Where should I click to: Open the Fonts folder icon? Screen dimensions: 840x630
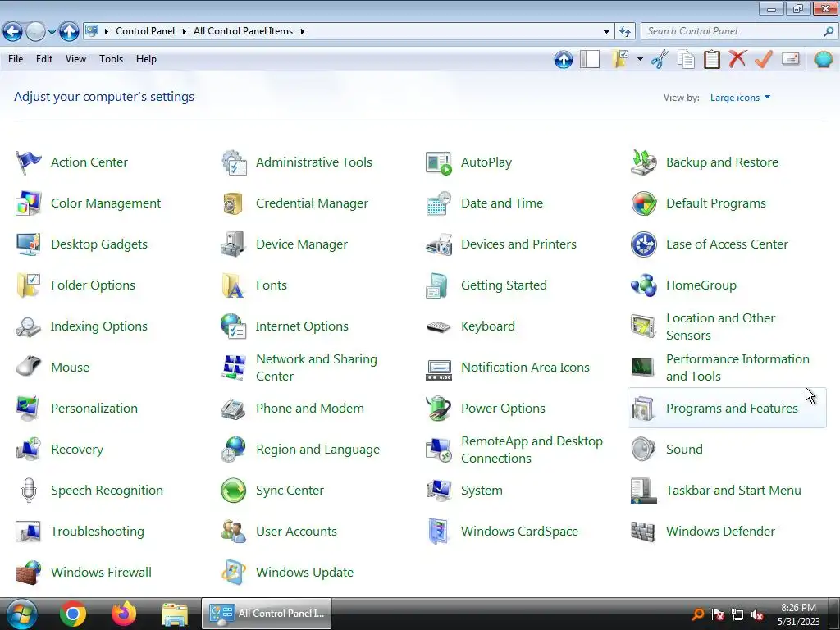[x=234, y=285]
